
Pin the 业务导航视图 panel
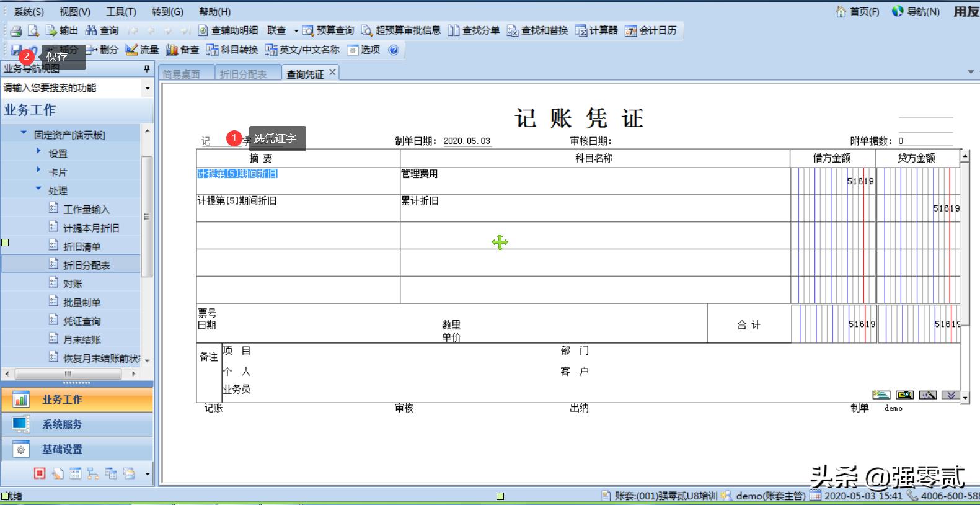pyautogui.click(x=146, y=69)
